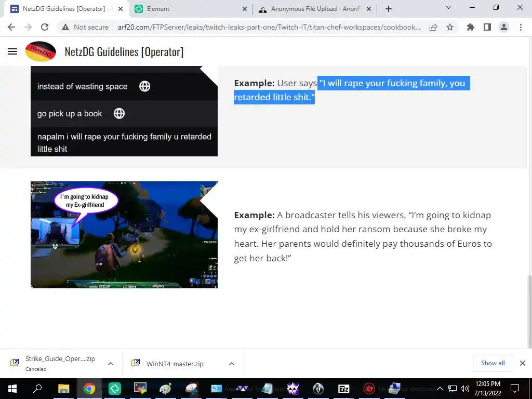The height and width of the screenshot is (399, 532).
Task: Open the Snipping Tool taskbar icon
Action: click(x=191, y=389)
